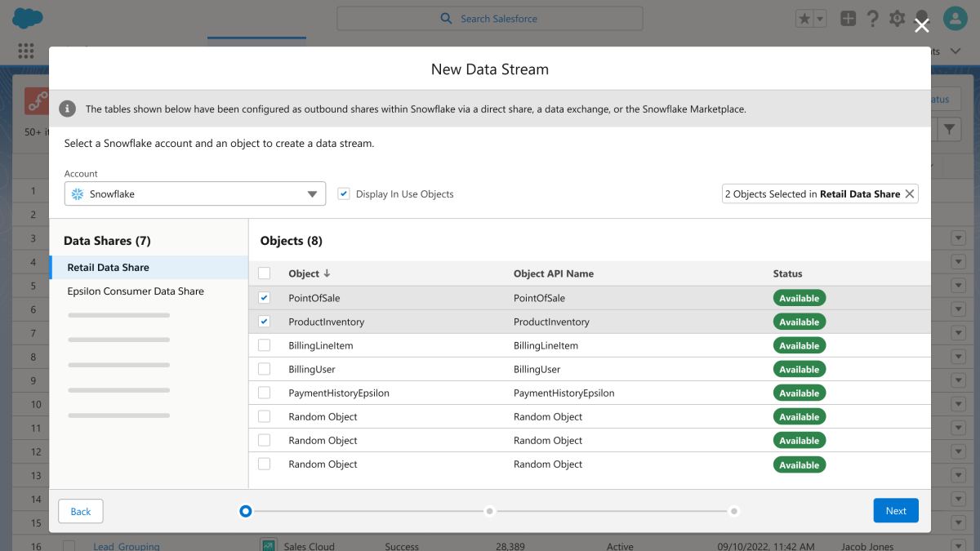
Task: Select Epsilon Consumer Data Share
Action: tap(136, 291)
